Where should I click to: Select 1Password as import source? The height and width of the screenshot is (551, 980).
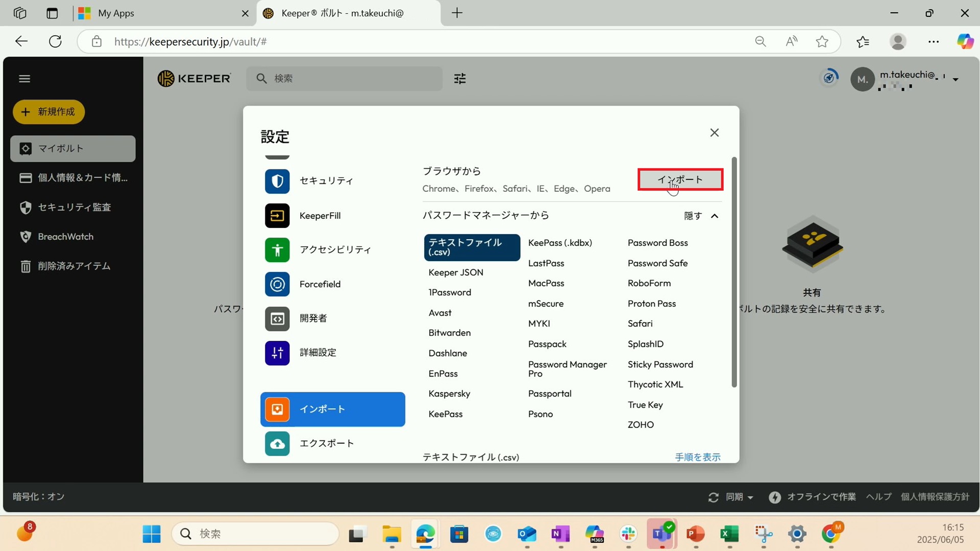pyautogui.click(x=449, y=292)
